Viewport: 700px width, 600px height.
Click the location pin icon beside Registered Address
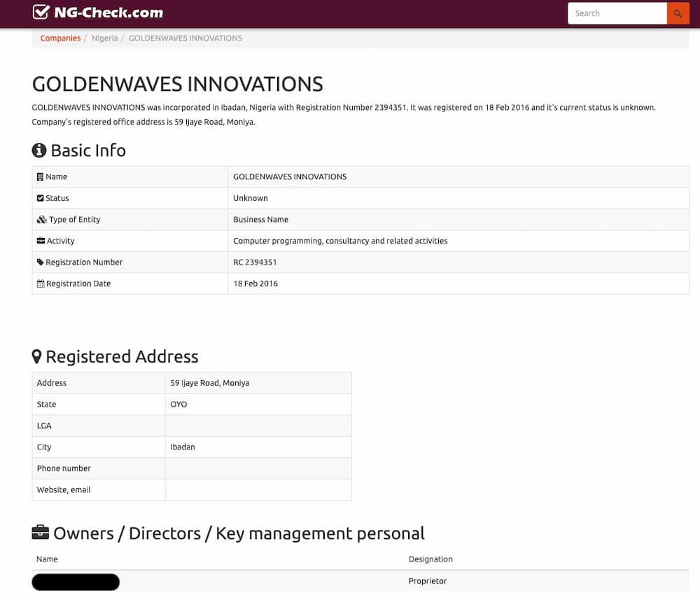pos(37,356)
